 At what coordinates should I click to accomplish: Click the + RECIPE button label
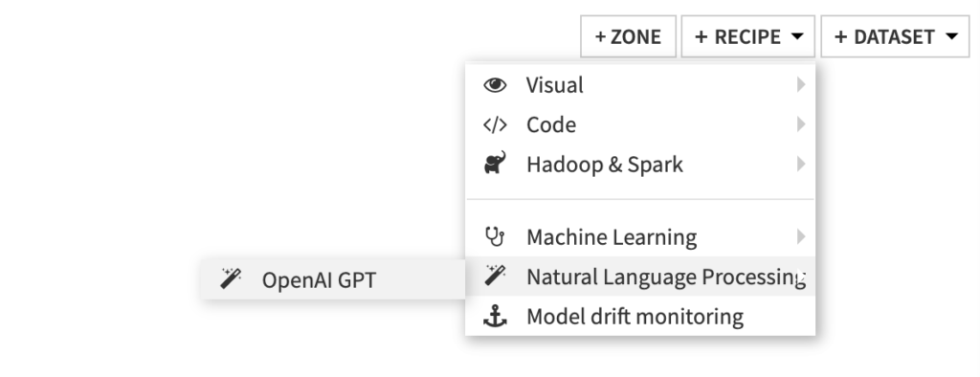738,37
